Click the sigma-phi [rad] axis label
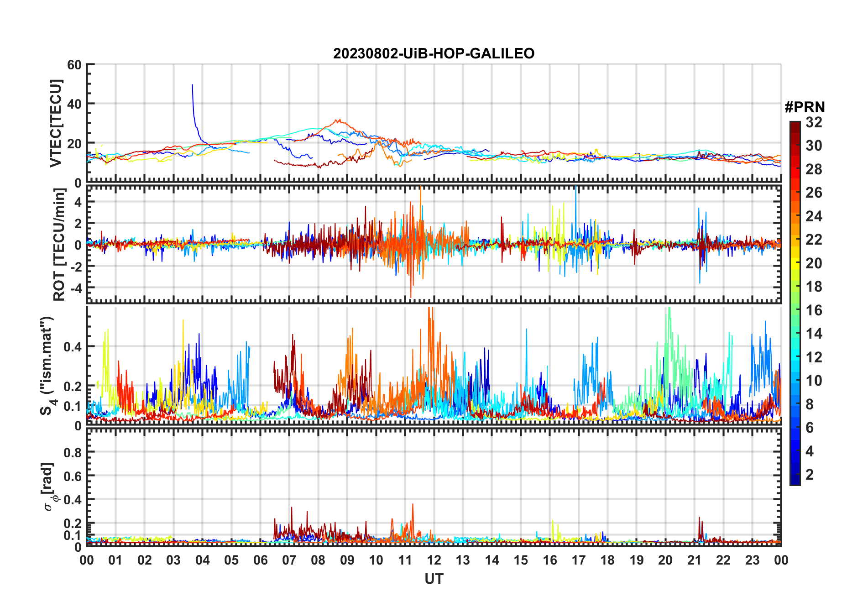This screenshot has height=607, width=868. pyautogui.click(x=49, y=487)
